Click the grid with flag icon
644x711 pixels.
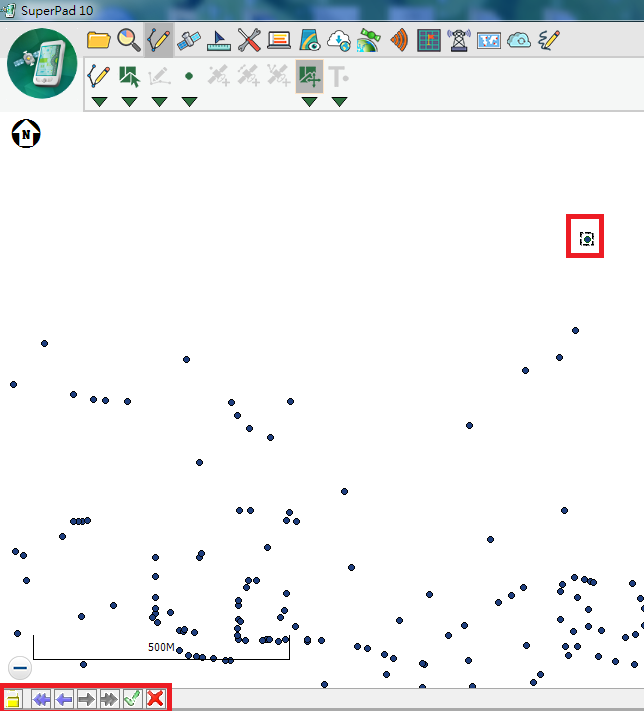tap(429, 40)
